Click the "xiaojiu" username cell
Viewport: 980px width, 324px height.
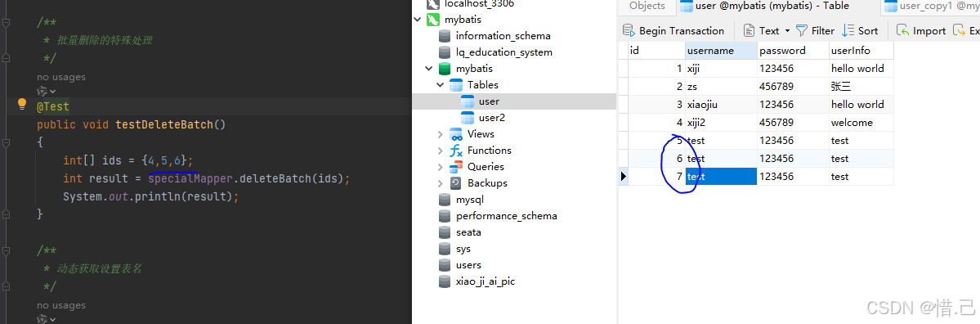[x=721, y=105]
